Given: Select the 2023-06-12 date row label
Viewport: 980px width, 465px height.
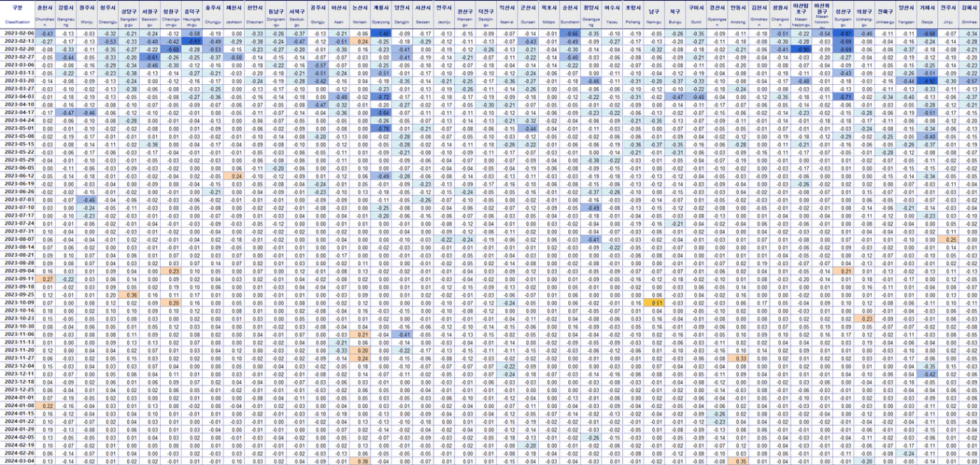Looking at the screenshot, I should [18, 177].
